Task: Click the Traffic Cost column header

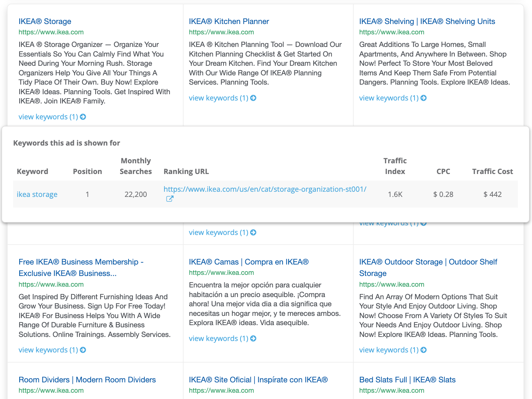Action: (492, 171)
